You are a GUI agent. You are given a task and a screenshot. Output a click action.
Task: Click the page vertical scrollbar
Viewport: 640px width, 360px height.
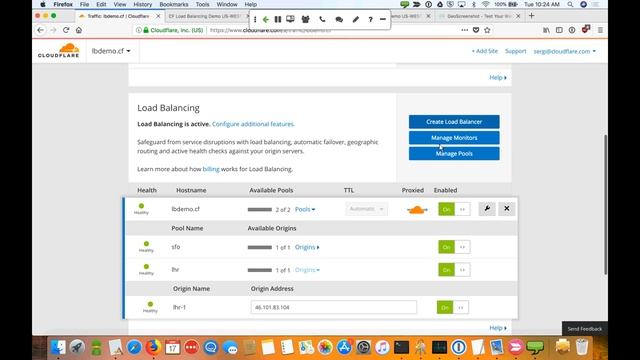(605, 204)
